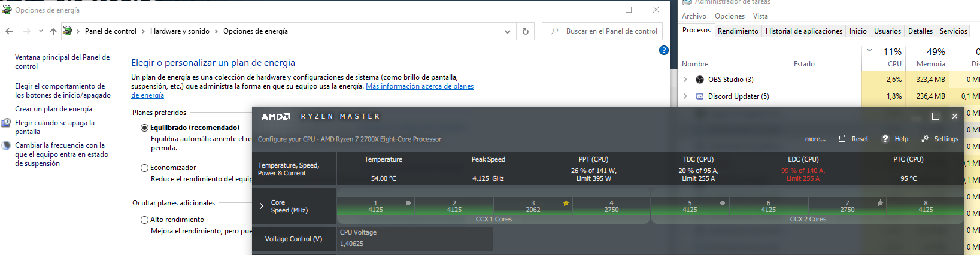Open Opciones menu in Task Manager
980x255 pixels.
pos(730,16)
